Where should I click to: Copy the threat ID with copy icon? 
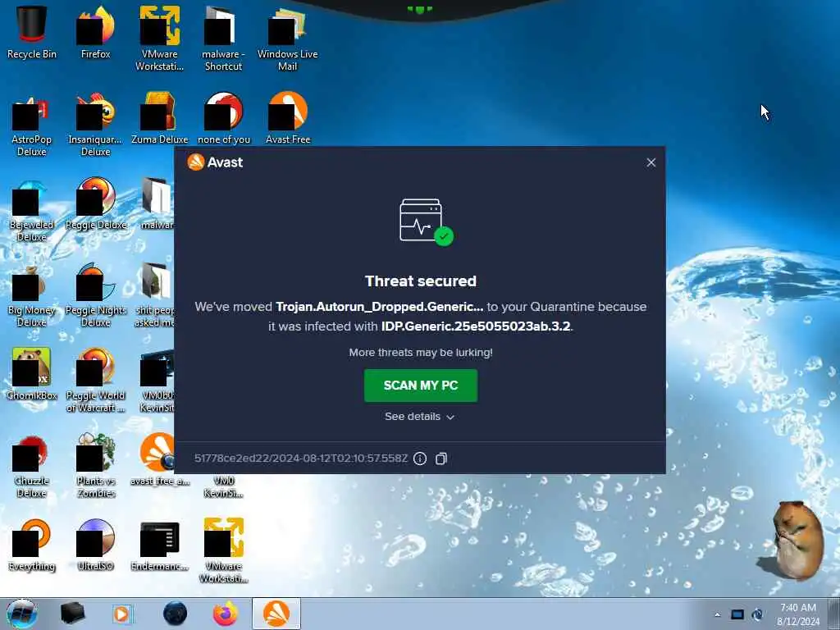(441, 459)
